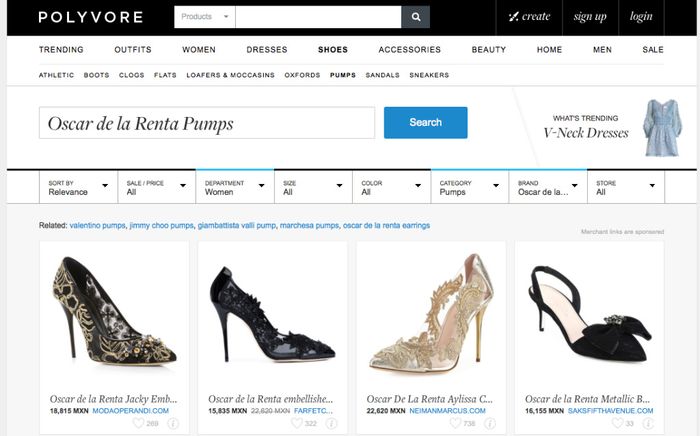
Task: Open the Jacky embroidered pump image
Action: click(x=114, y=313)
